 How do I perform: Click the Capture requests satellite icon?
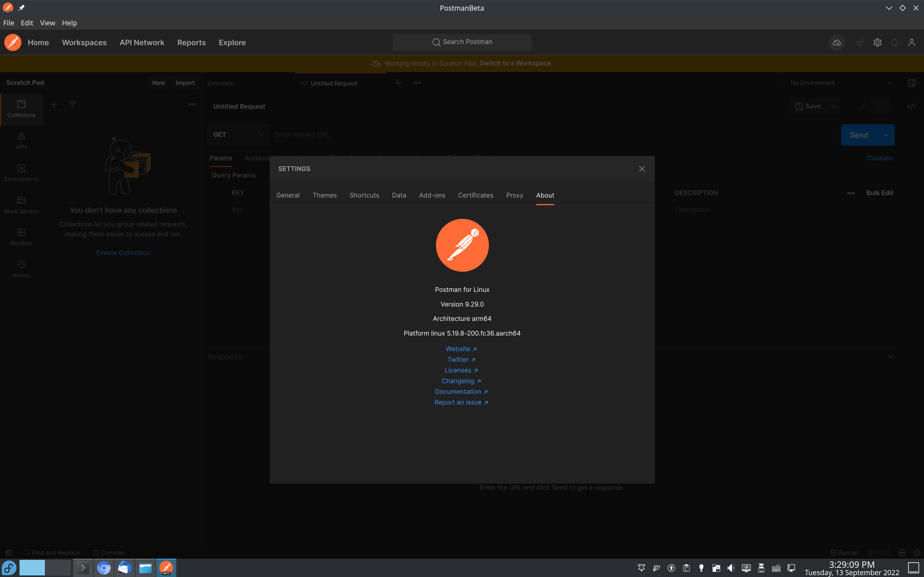(860, 42)
